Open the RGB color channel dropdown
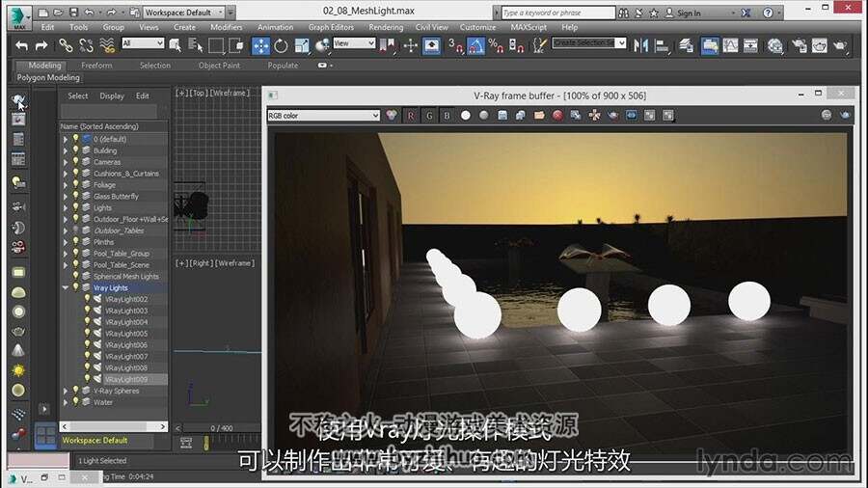868x488 pixels. click(x=323, y=115)
